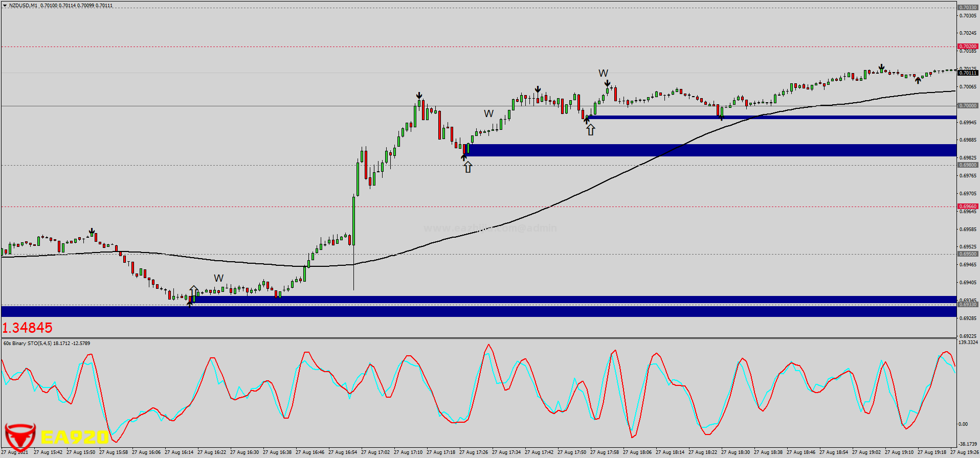
Task: Click the red bull EA920 logo icon
Action: tap(20, 438)
